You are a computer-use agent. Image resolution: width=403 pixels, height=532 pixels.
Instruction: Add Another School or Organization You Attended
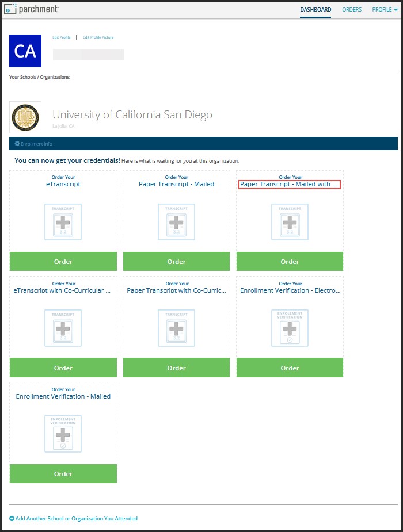pyautogui.click(x=73, y=518)
